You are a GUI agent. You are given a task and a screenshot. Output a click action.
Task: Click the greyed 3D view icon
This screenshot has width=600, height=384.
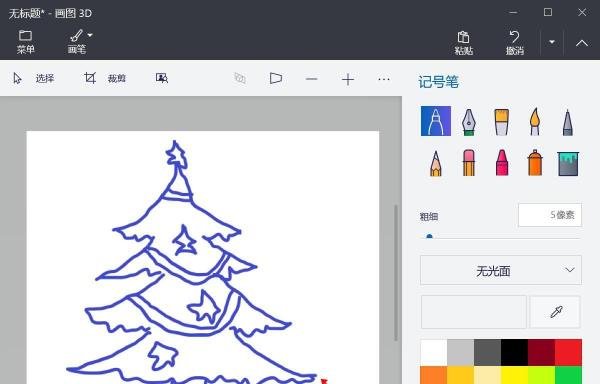(x=240, y=78)
